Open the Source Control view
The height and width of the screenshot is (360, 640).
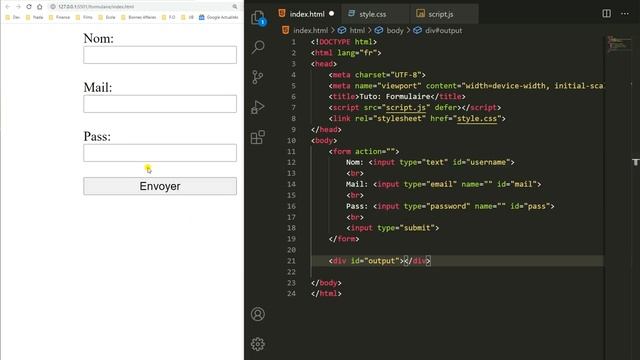pyautogui.click(x=258, y=77)
